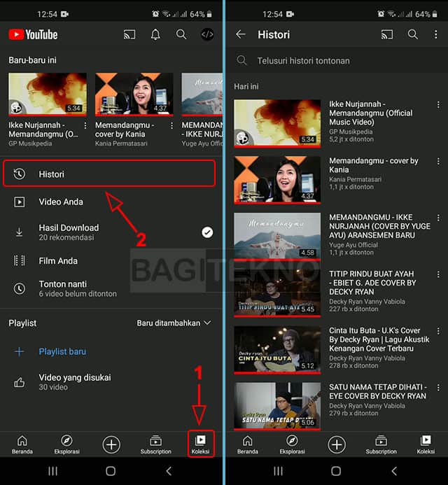
Task: Open options for Ikke Nurjannah recent video
Action: 85,125
